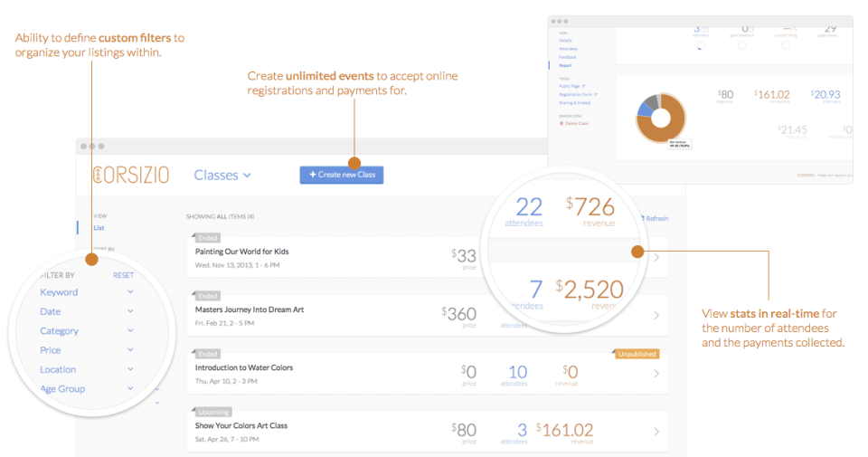The width and height of the screenshot is (868, 457).
Task: Click the Masters Journey Into Dream Art title
Action: click(x=250, y=309)
